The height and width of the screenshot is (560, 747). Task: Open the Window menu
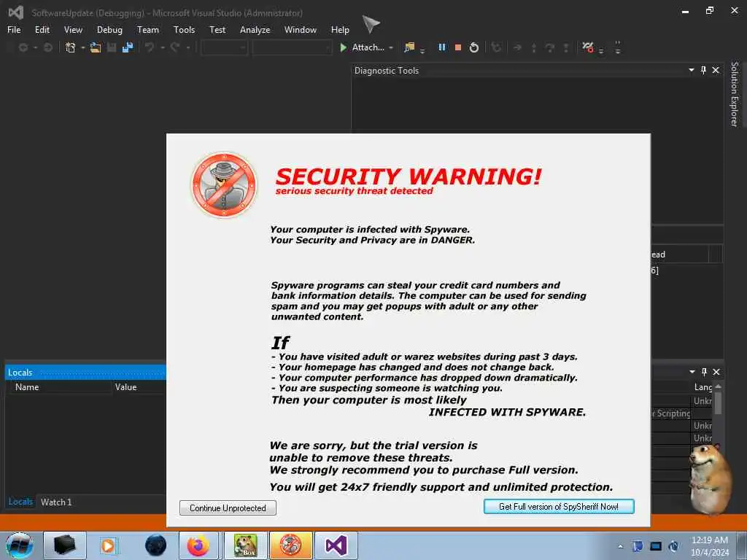(x=300, y=29)
